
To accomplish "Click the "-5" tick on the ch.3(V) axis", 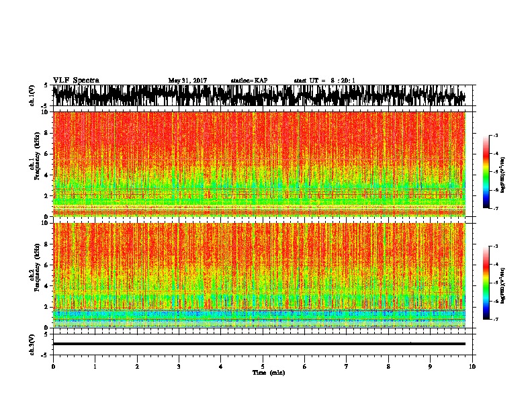I will coord(45,355).
